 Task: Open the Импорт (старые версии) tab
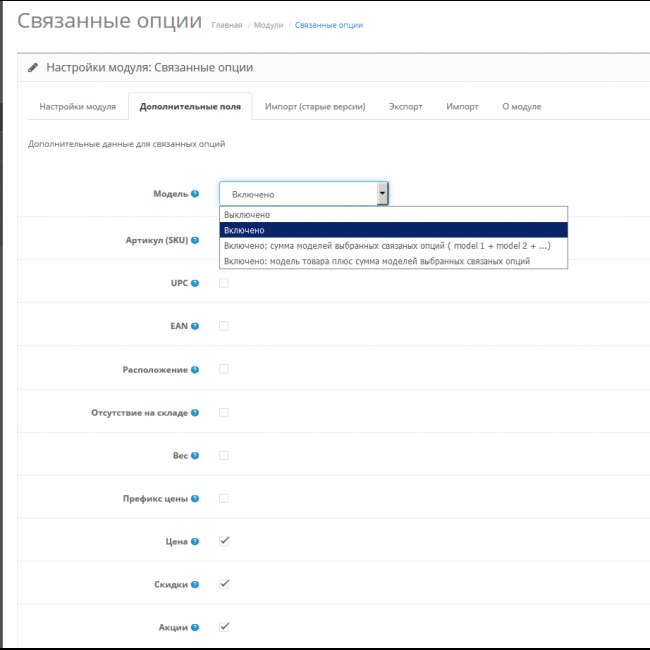(x=315, y=106)
